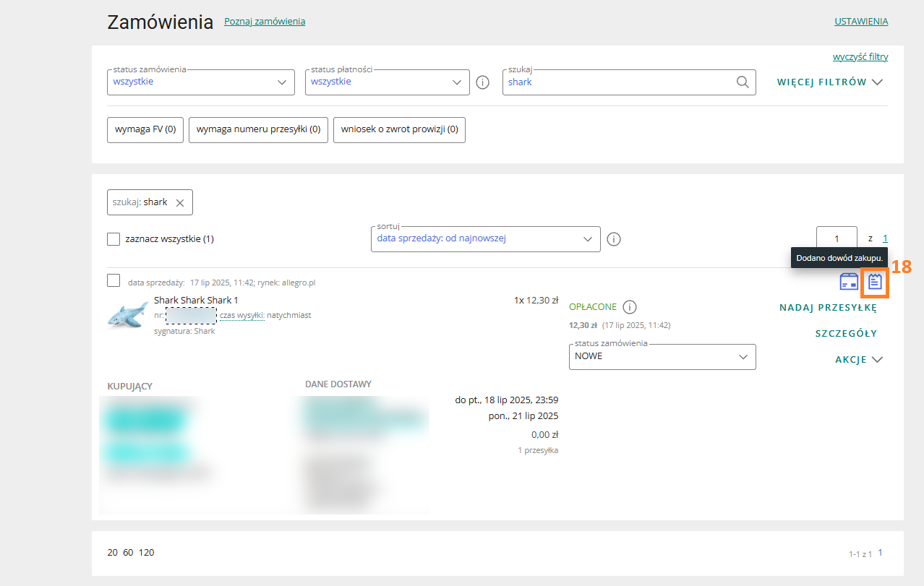Image resolution: width=924 pixels, height=586 pixels.
Task: Click the shark product thumbnail
Action: tap(127, 314)
